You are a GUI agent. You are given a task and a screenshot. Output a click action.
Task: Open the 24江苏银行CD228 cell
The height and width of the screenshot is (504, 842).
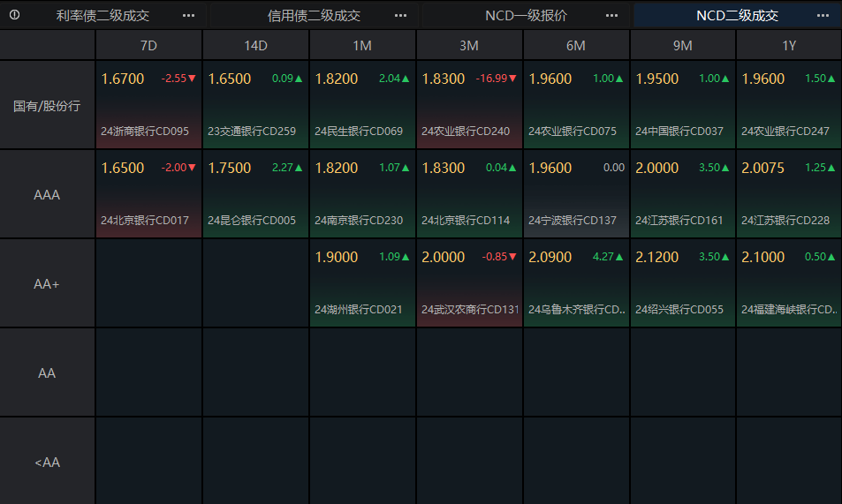click(789, 194)
